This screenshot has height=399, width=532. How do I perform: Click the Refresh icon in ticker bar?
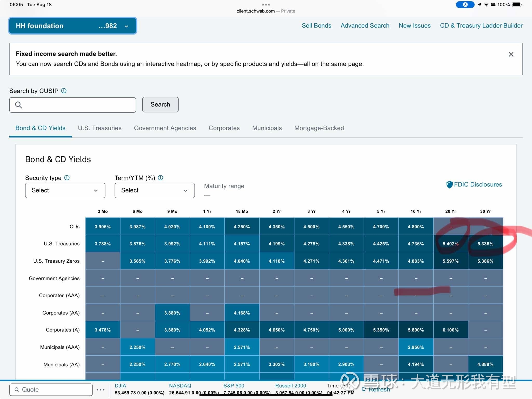(364, 389)
